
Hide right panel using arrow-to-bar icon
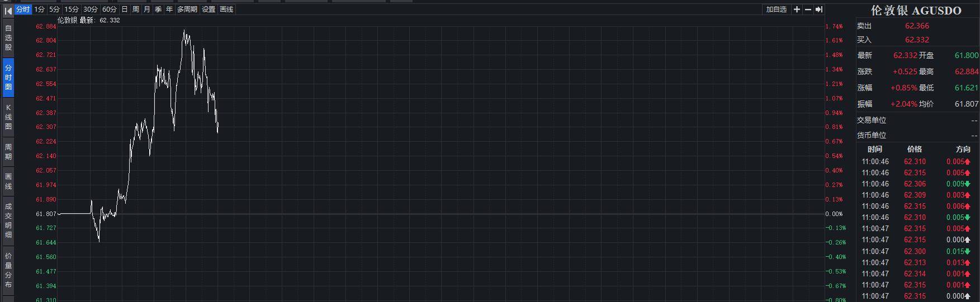pos(818,9)
